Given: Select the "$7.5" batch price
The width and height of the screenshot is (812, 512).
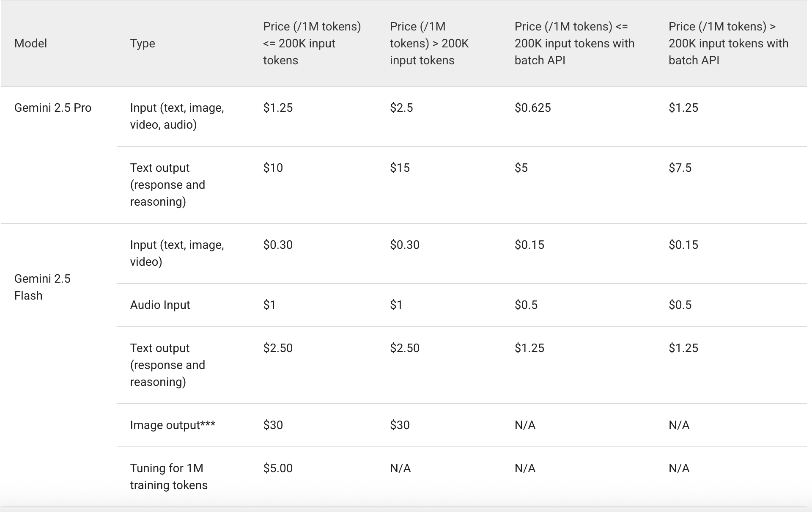Looking at the screenshot, I should pos(680,168).
